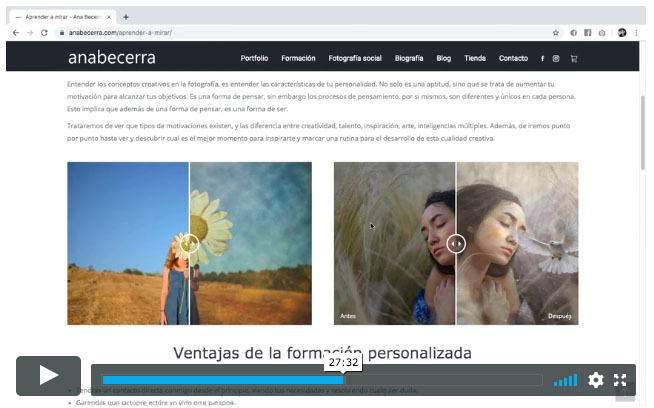Image resolution: width=654 pixels, height=408 pixels.
Task: Click the sunflower image comparison slider handle
Action: 189,243
